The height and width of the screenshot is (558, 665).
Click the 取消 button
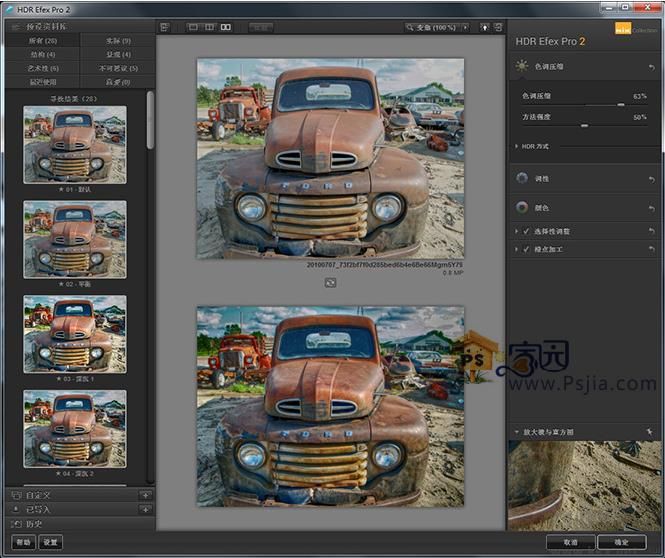tap(570, 542)
